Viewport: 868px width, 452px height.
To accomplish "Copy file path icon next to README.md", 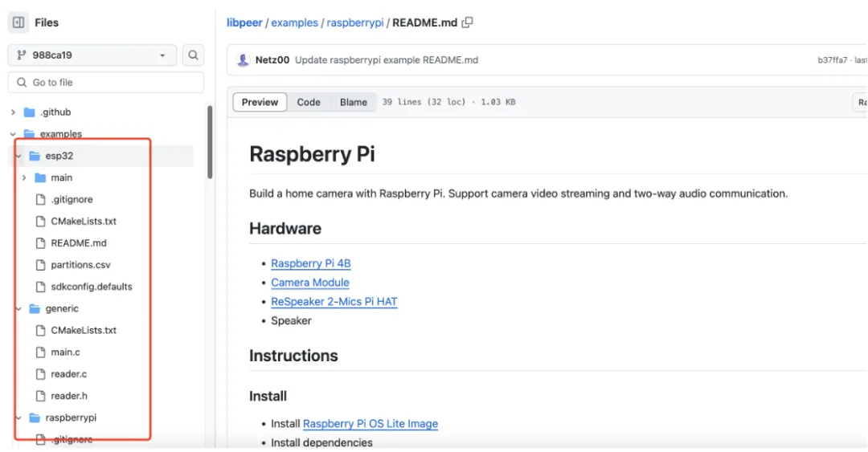I will 468,22.
